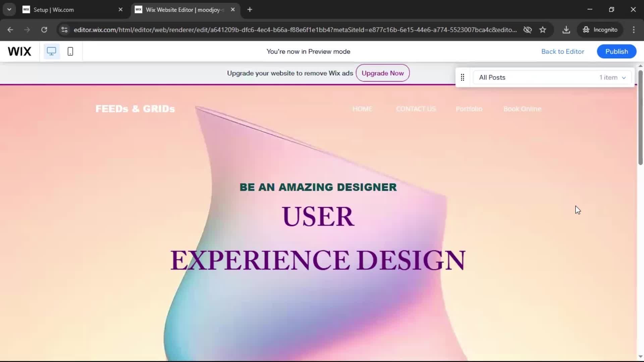Screen dimensions: 644x362
Task: Click the address bar URL field
Action: tap(295, 30)
